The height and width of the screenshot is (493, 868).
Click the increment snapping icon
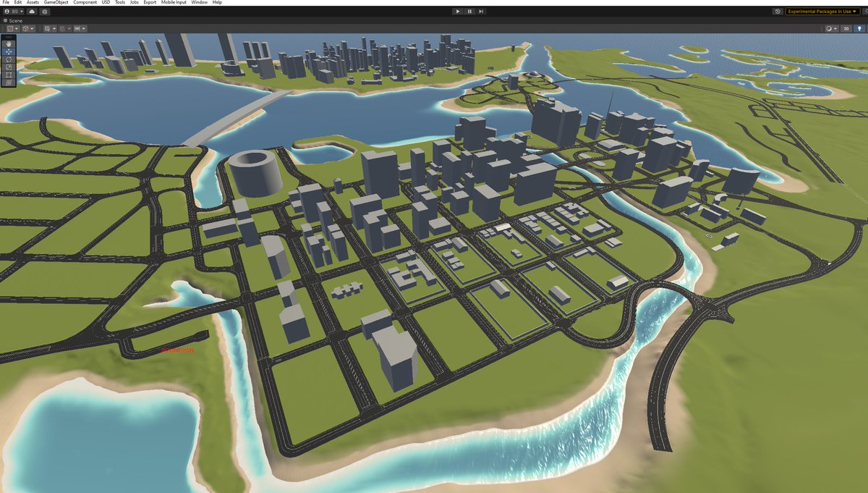point(77,29)
